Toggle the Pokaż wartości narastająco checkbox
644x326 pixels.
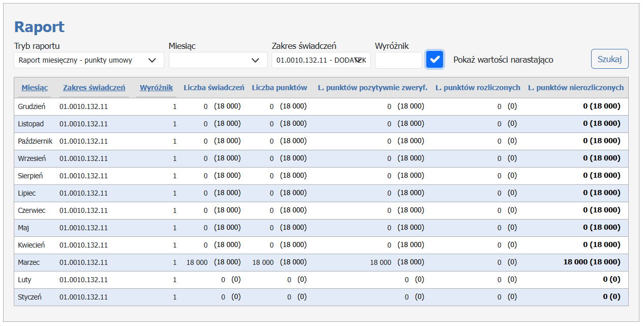[434, 60]
